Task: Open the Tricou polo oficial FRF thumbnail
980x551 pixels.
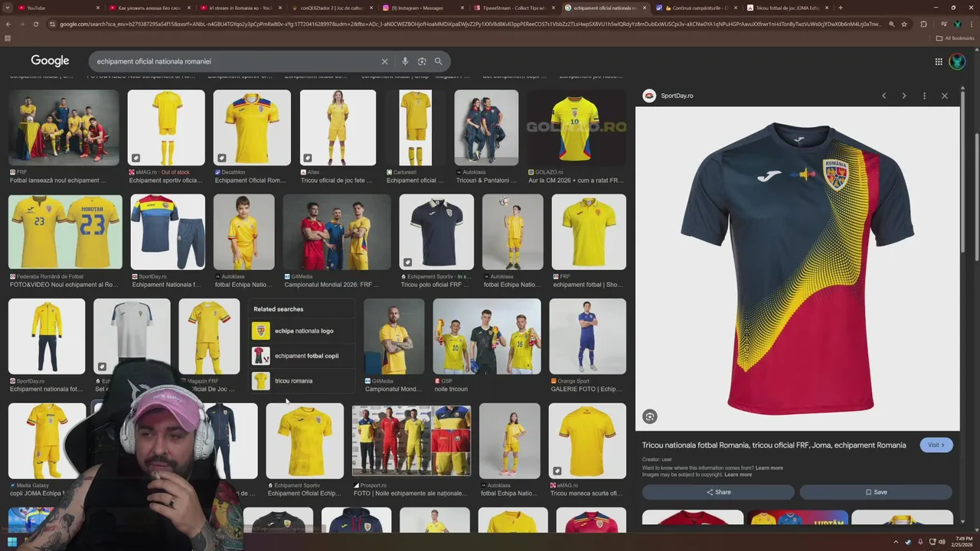Action: pos(436,232)
